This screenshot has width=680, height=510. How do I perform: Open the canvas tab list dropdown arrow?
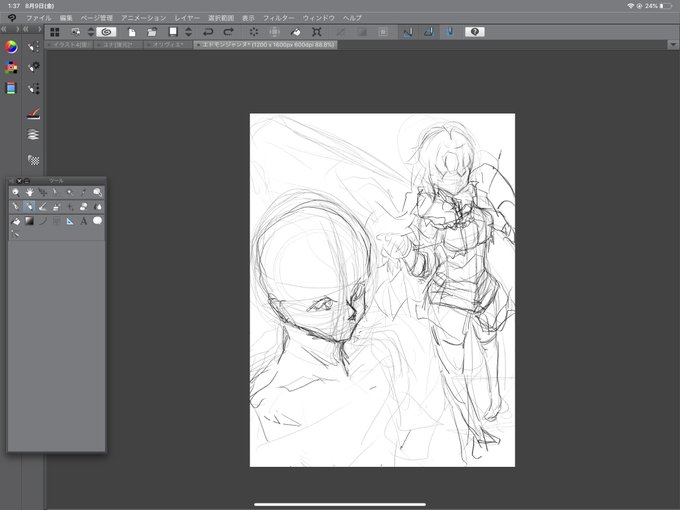click(673, 44)
